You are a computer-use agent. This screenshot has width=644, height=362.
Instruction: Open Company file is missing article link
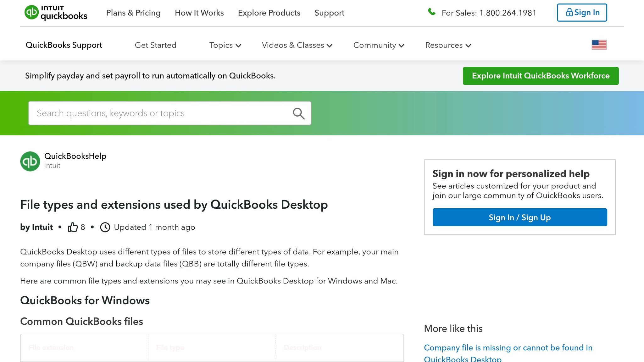point(508,353)
